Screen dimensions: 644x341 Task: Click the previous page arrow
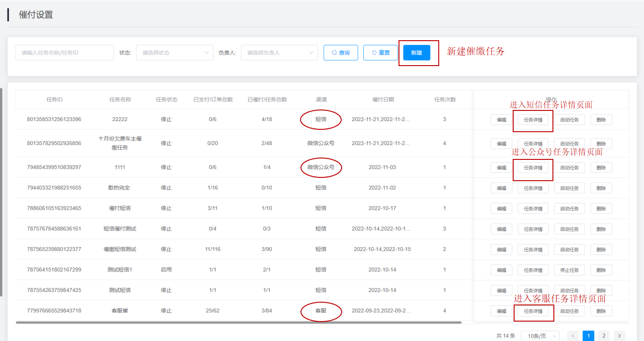click(573, 336)
